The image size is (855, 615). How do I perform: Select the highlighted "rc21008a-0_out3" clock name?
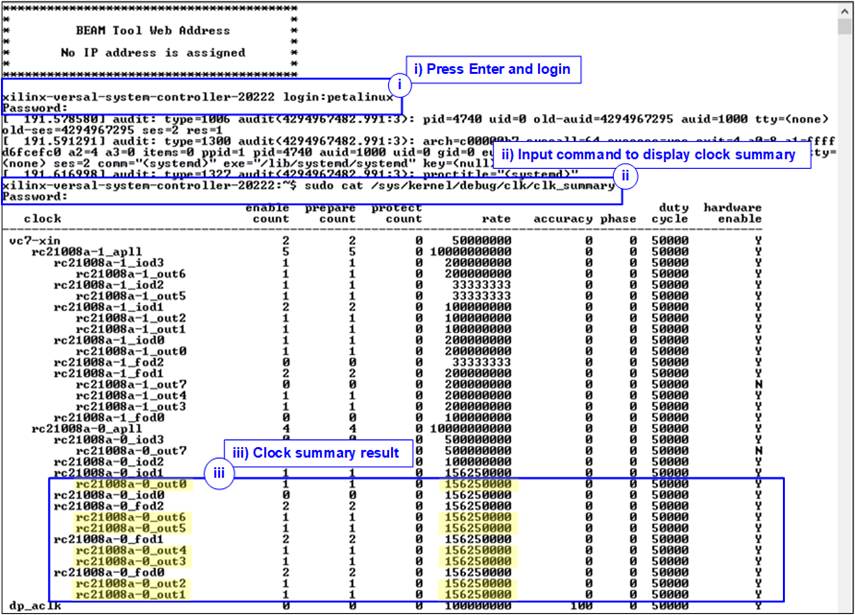pyautogui.click(x=131, y=562)
